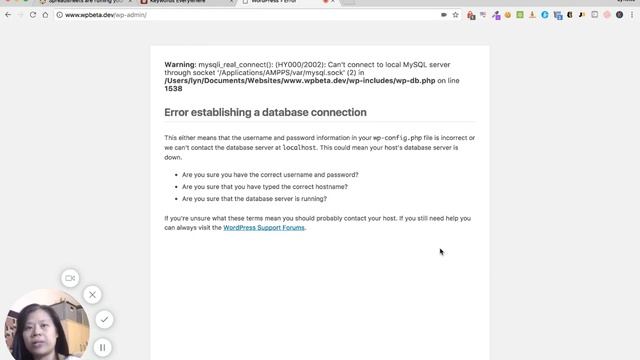The image size is (640, 360).
Task: Click 'Are you sure that you have typed the correct hostname?'
Action: point(265,187)
